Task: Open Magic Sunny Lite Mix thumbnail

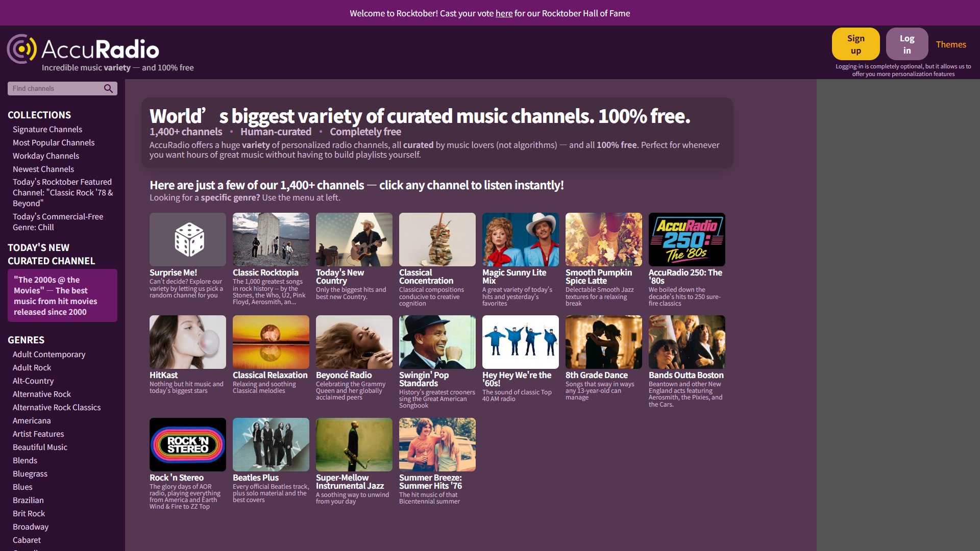Action: 521,239
